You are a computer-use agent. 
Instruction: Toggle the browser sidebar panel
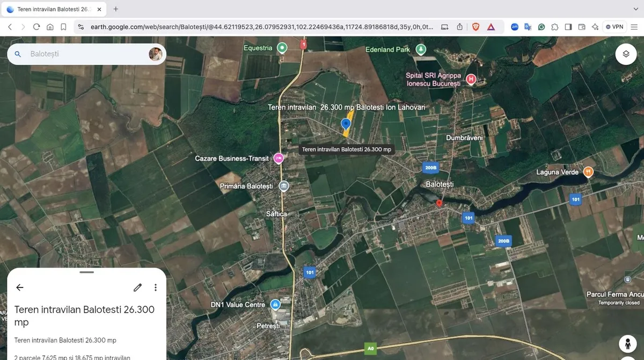click(x=568, y=27)
